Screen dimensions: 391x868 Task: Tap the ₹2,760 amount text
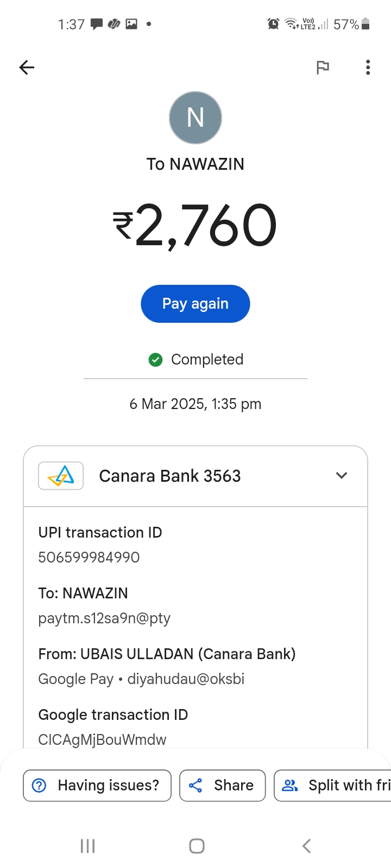point(195,225)
